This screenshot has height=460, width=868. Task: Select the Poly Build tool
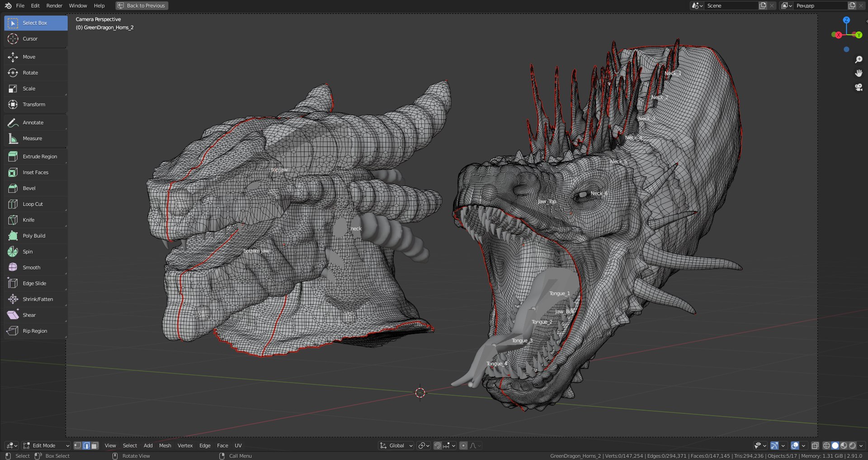tap(36, 236)
